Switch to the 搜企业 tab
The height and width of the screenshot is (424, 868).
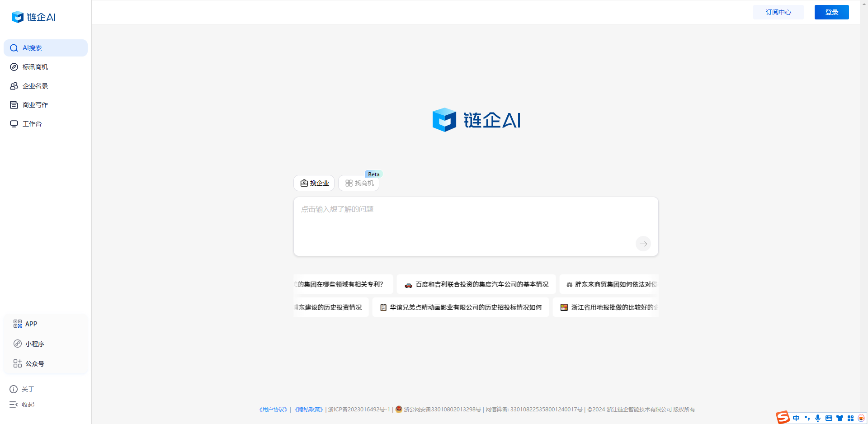point(314,183)
